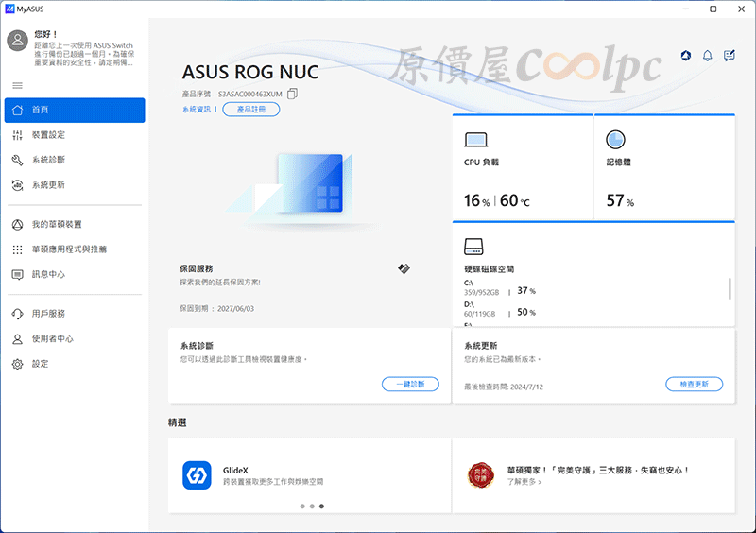This screenshot has width=756, height=533.
Task: Open 設定 settings in the sidebar
Action: [75, 364]
